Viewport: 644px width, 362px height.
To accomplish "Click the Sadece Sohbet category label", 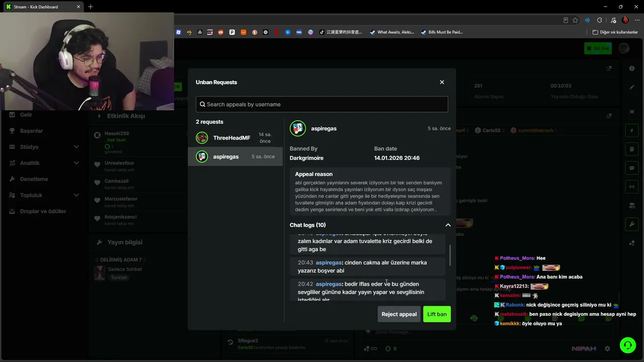I will coord(125,269).
